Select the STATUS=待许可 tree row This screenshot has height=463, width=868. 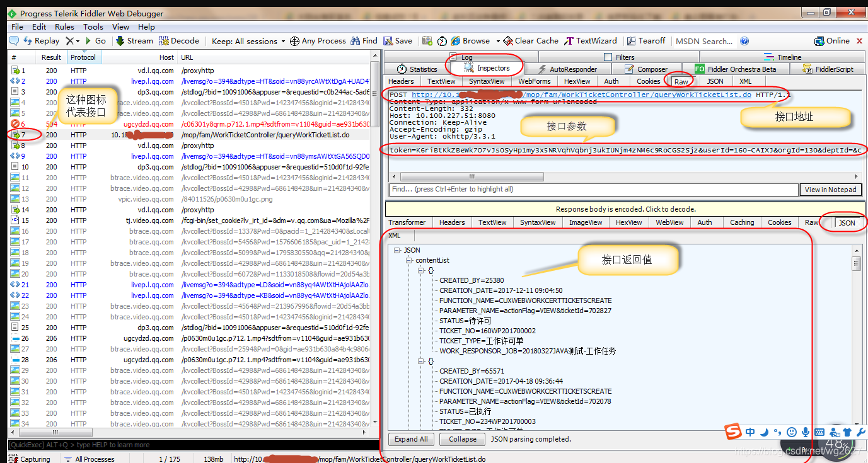[x=464, y=321]
